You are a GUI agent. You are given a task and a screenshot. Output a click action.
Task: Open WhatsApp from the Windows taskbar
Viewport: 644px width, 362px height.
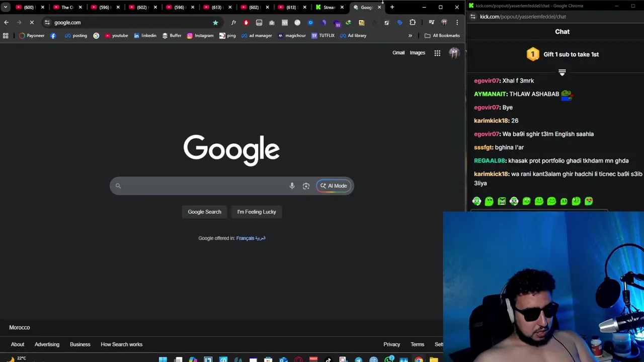pyautogui.click(x=388, y=359)
